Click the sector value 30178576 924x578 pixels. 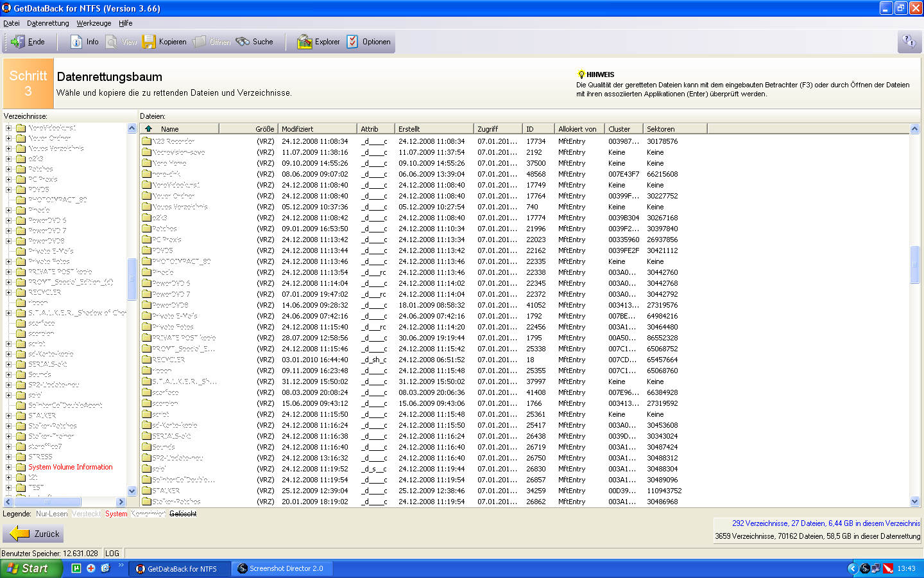point(662,141)
